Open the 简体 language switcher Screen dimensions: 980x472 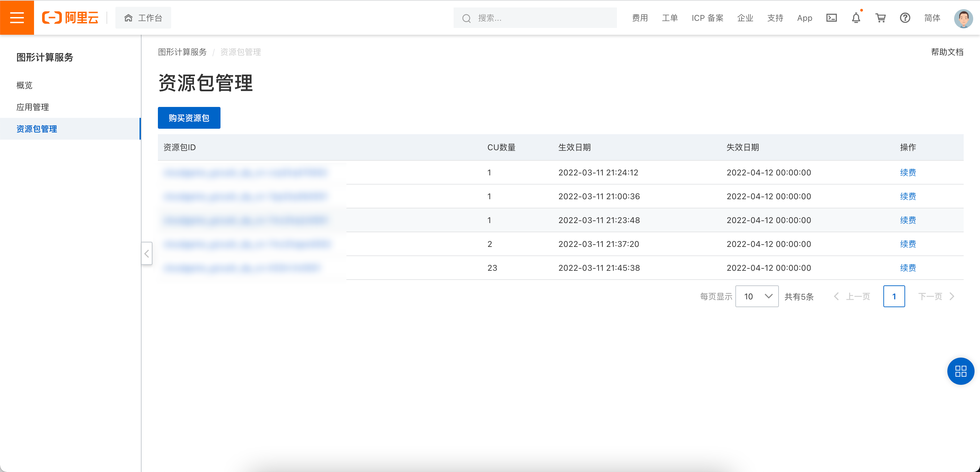pos(932,18)
